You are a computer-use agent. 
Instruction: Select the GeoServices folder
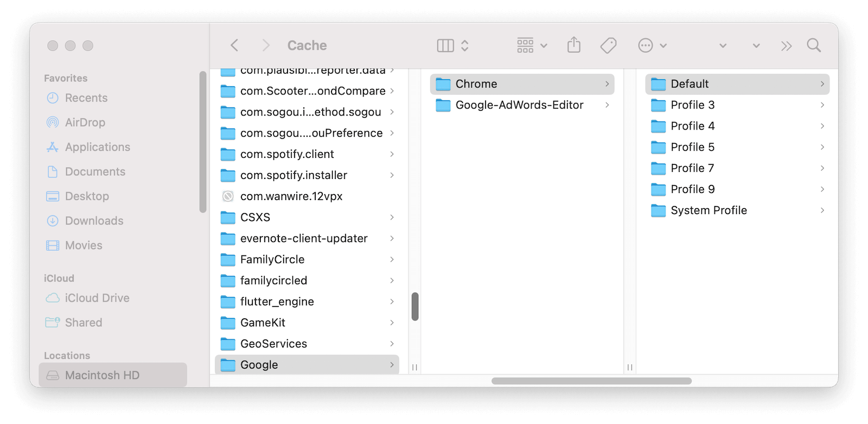coord(307,344)
